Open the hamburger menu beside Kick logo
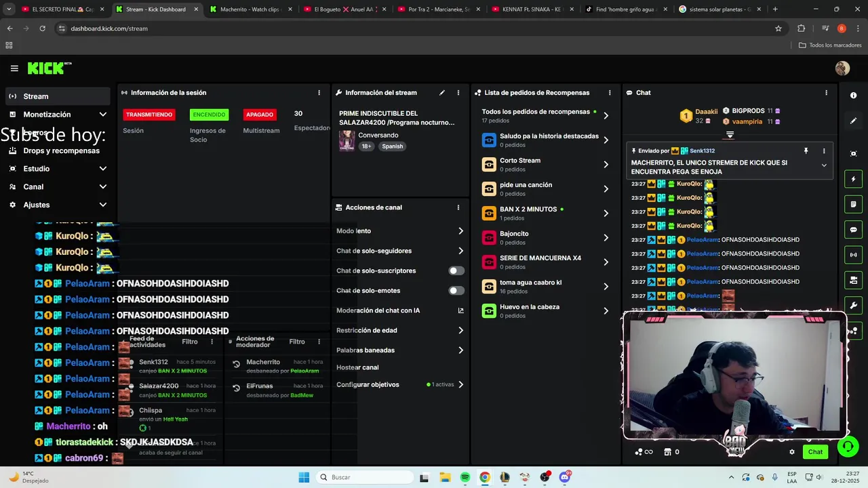This screenshot has width=868, height=488. tap(14, 68)
